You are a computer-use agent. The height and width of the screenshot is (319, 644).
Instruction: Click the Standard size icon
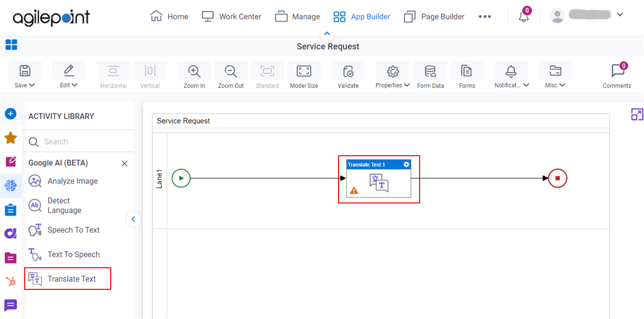267,71
